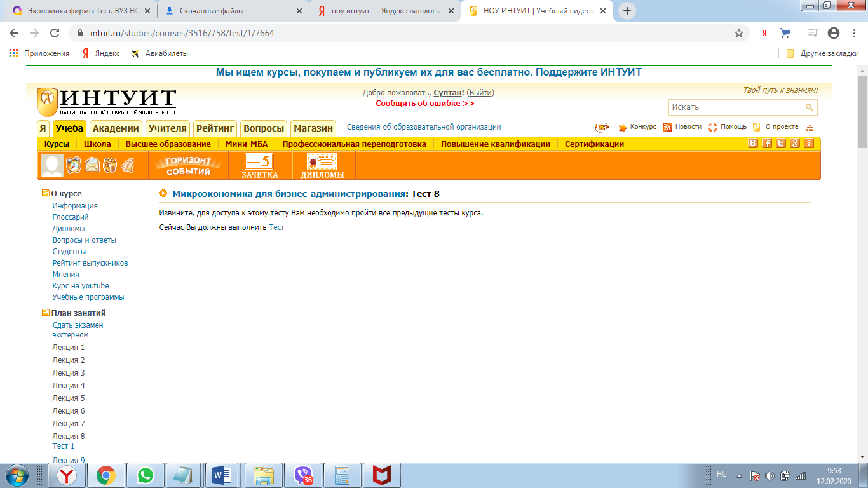Open the Зачетка gradebook icon
868x488 pixels.
point(259,166)
